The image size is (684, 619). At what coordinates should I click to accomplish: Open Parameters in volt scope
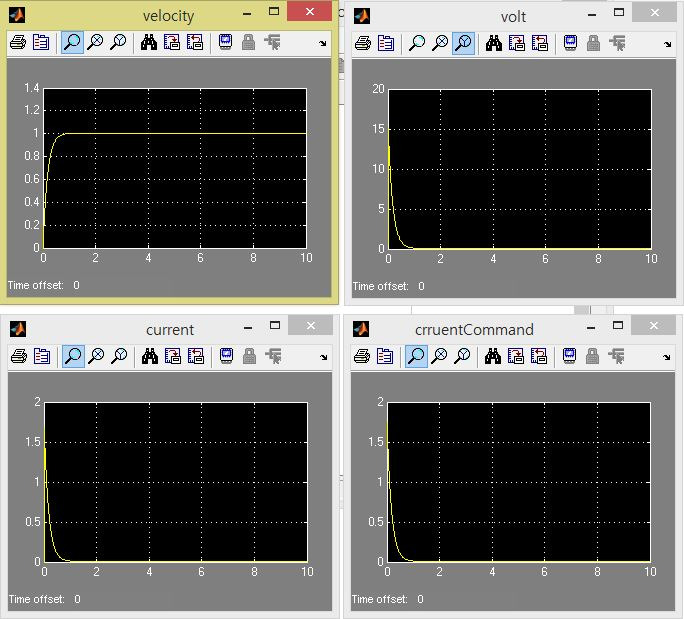coord(386,43)
